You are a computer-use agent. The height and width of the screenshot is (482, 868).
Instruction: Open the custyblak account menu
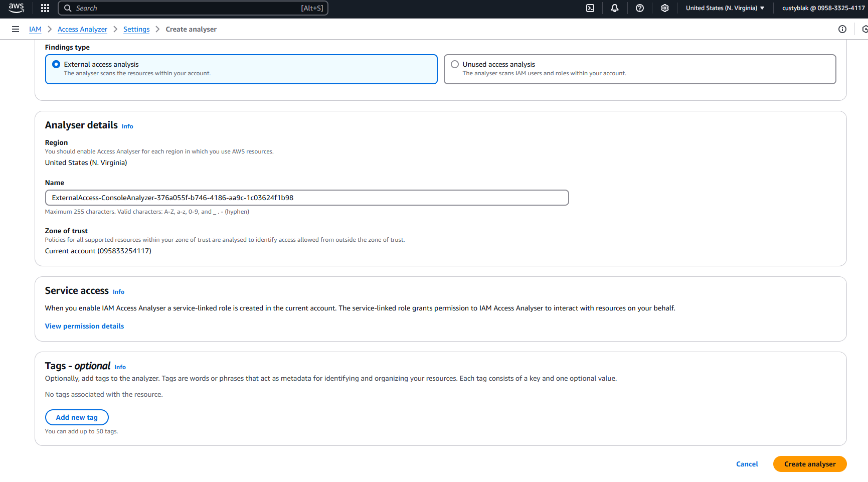coord(823,8)
